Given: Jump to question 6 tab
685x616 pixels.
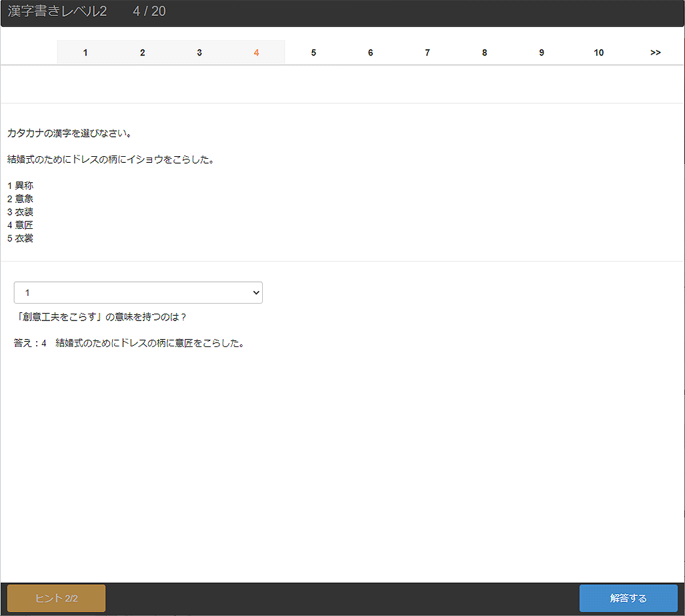Looking at the screenshot, I should (x=370, y=53).
